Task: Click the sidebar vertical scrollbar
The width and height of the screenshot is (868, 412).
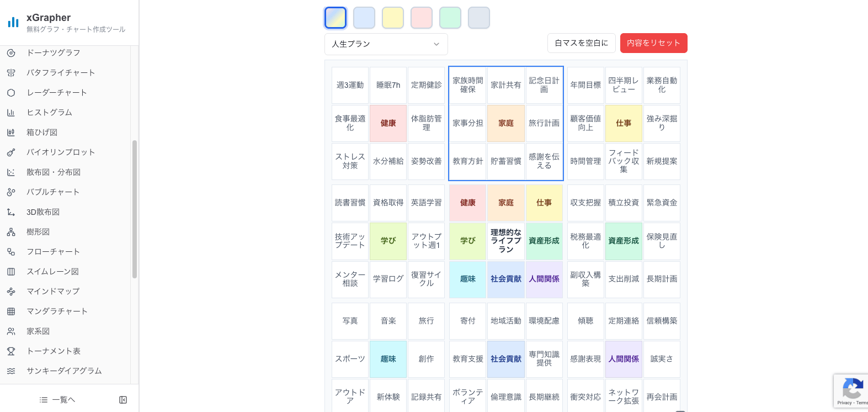Action: coord(135,209)
